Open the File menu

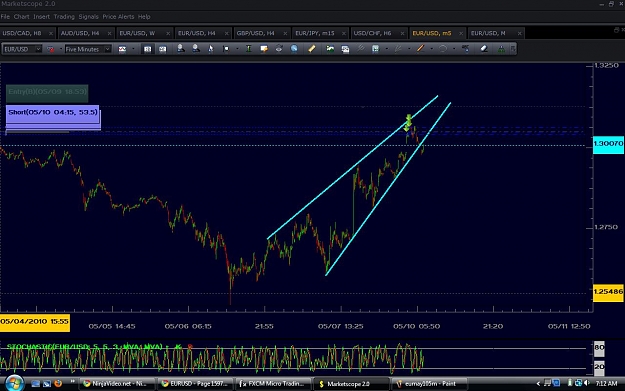click(x=5, y=17)
